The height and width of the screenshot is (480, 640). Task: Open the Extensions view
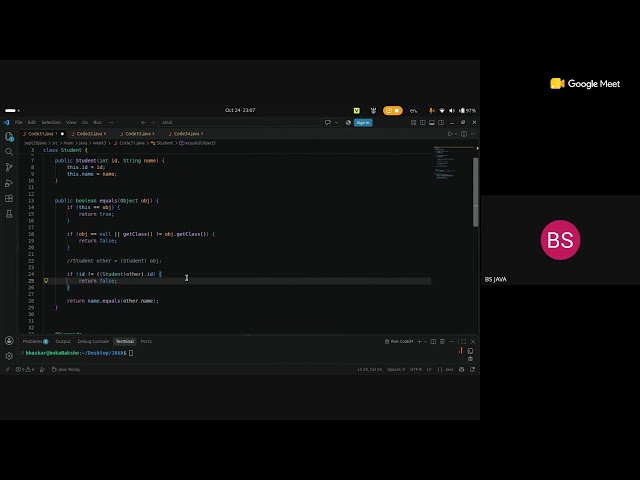(x=9, y=198)
